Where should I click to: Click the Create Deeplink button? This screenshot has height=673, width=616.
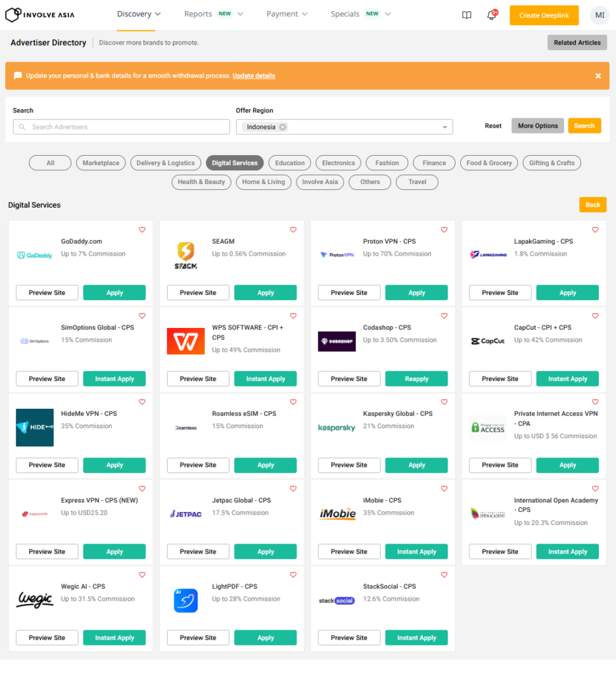pos(544,15)
